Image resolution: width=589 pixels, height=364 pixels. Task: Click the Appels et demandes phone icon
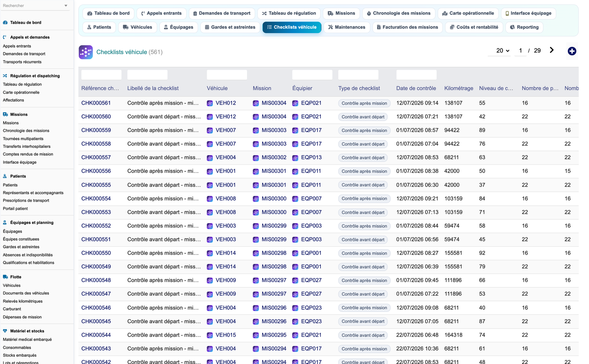[x=5, y=37]
